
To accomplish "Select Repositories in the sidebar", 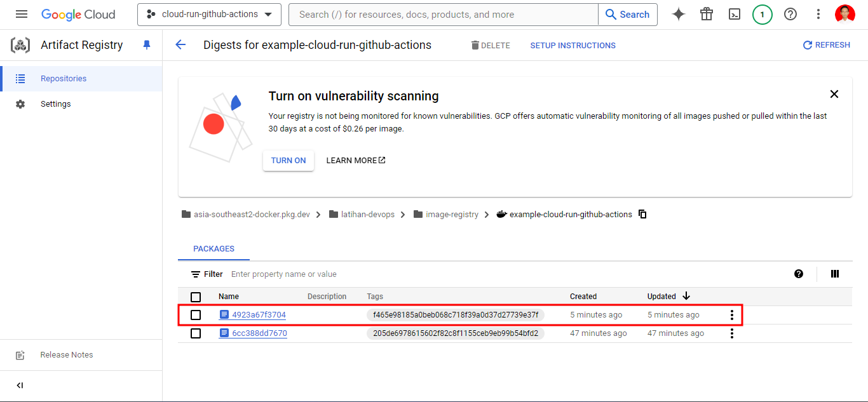I will [64, 79].
